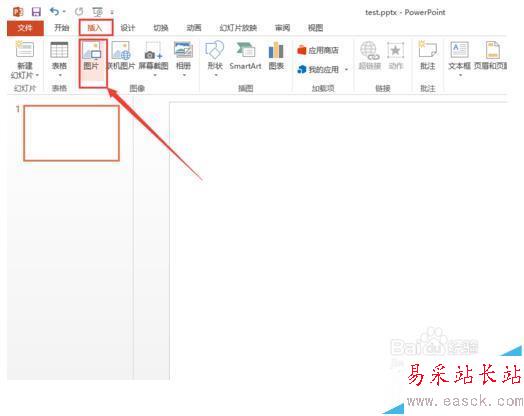
Task: Click the Redo/Repeat icon
Action: click(x=79, y=12)
